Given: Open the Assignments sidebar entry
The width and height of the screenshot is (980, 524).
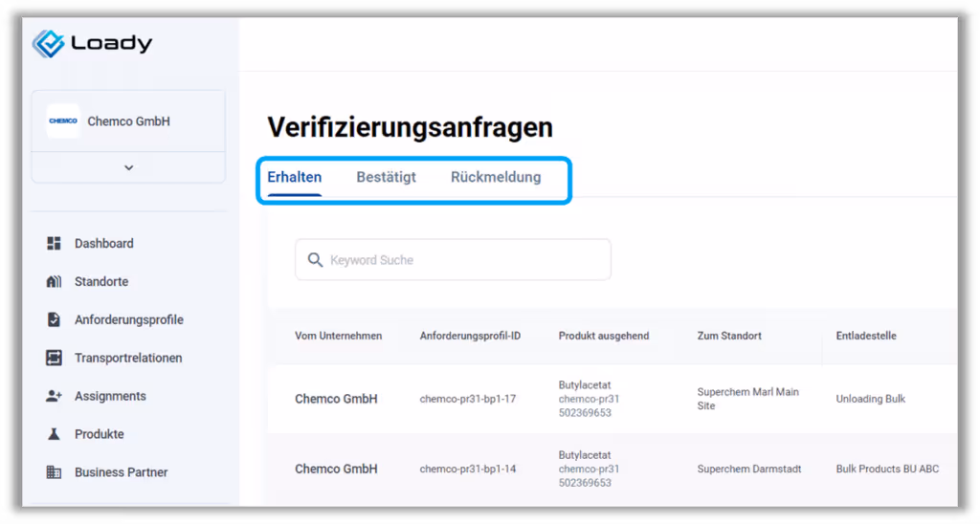Looking at the screenshot, I should pyautogui.click(x=110, y=395).
